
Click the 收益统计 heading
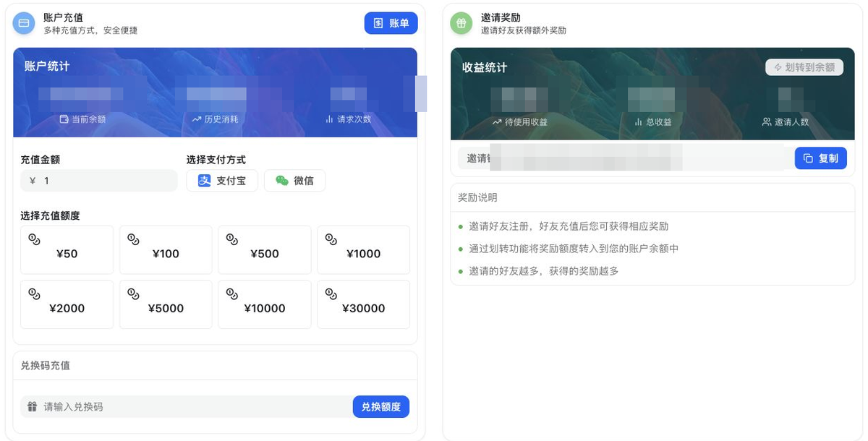(x=485, y=67)
